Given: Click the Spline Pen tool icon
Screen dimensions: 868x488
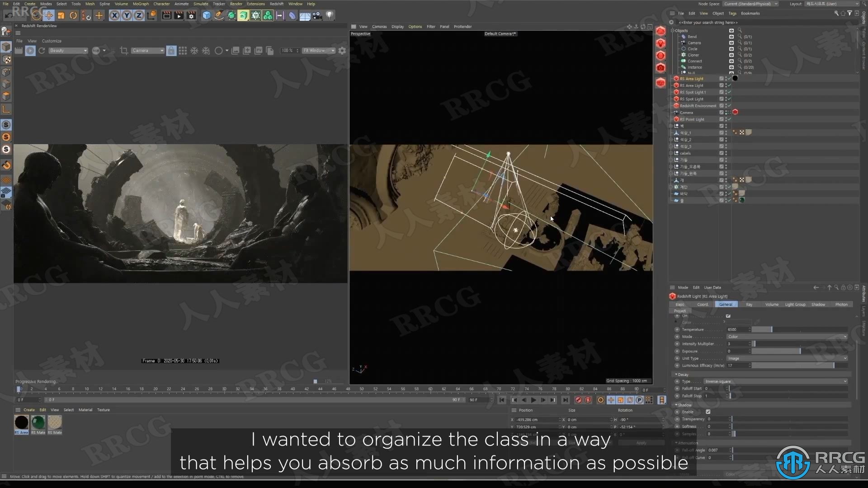Looking at the screenshot, I should [219, 15].
